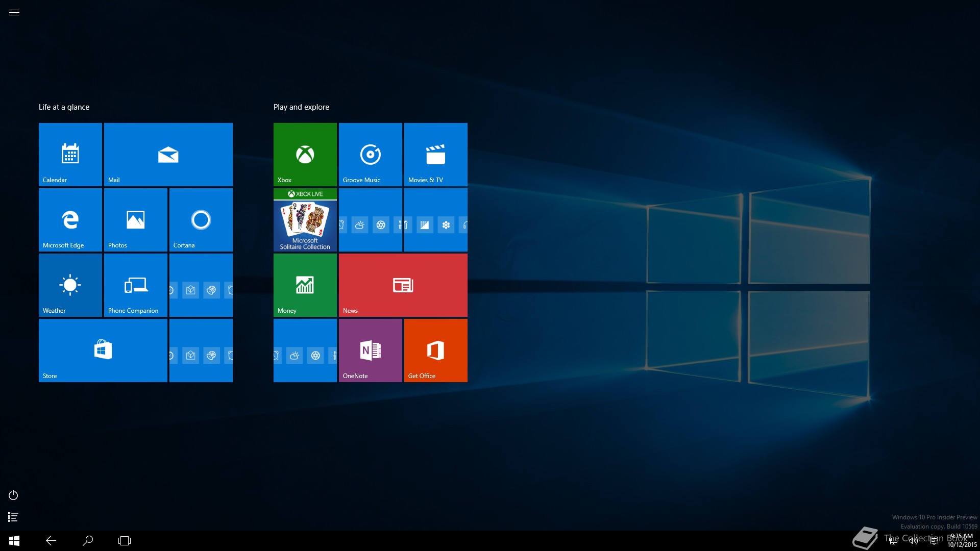Open the taskbar Search icon
The height and width of the screenshot is (551, 980).
[x=88, y=541]
